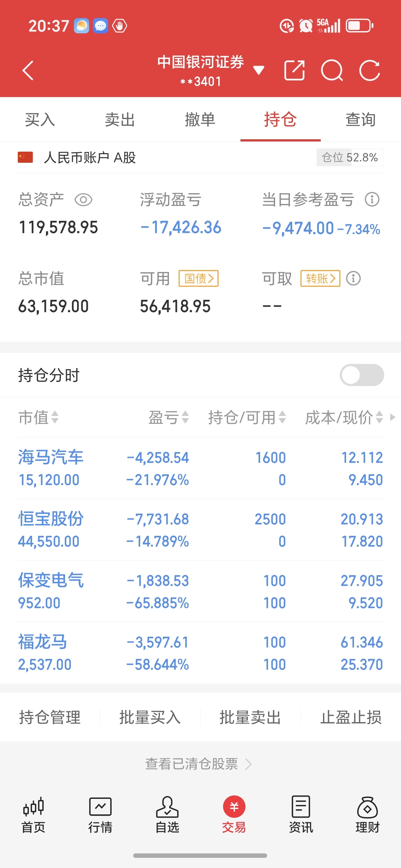Viewport: 401px width, 868px height.
Task: Tap the search magnifier icon
Action: (x=332, y=70)
